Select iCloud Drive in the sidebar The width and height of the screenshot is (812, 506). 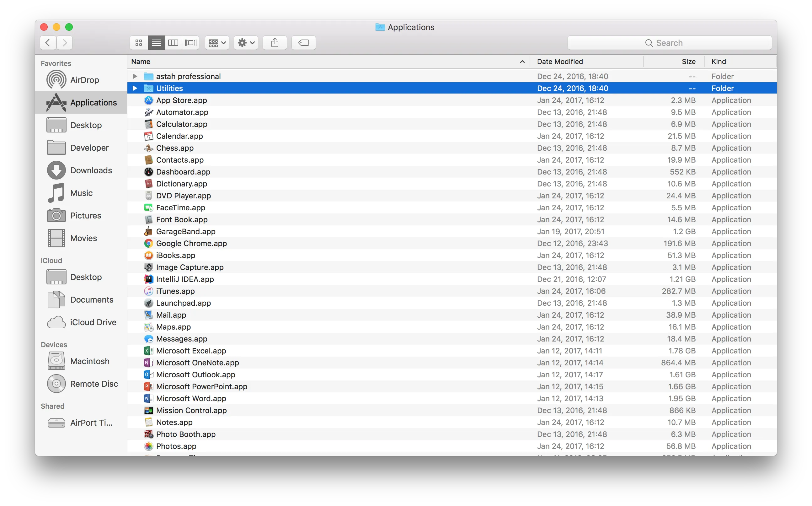click(x=93, y=322)
